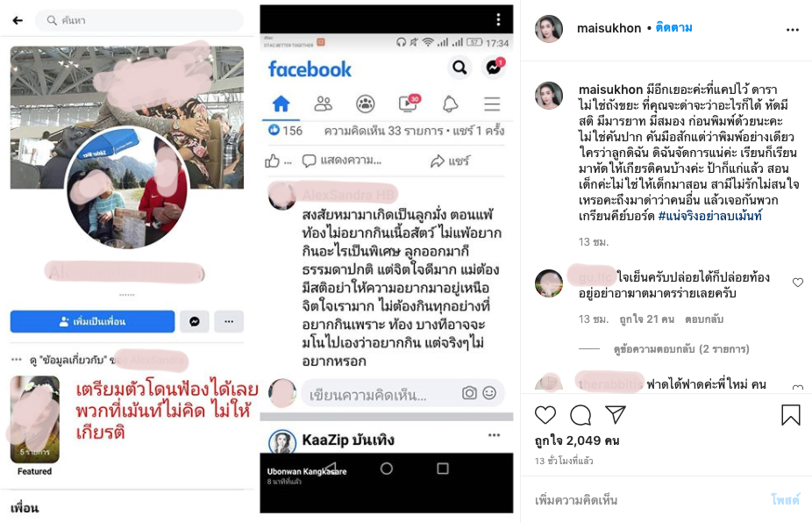
Task: Toggle the bookmark save icon
Action: tap(791, 415)
